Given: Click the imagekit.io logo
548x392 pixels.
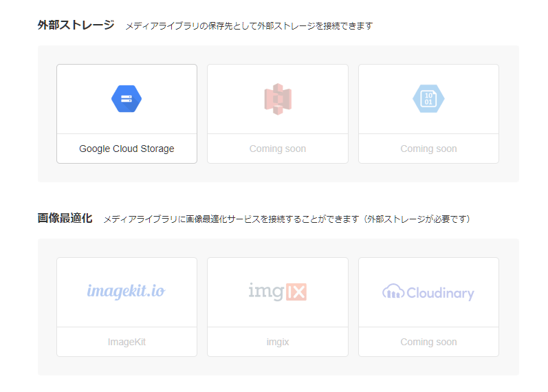Looking at the screenshot, I should click(x=126, y=292).
